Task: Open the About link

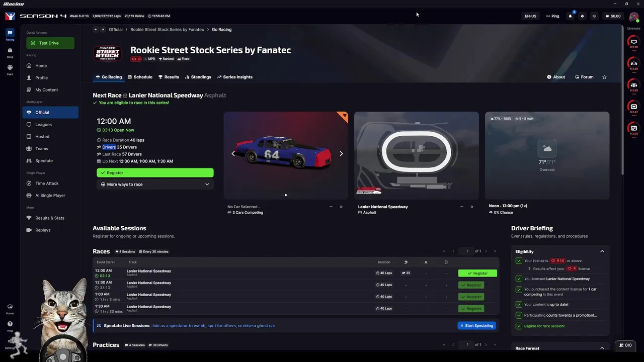Action: (x=556, y=77)
